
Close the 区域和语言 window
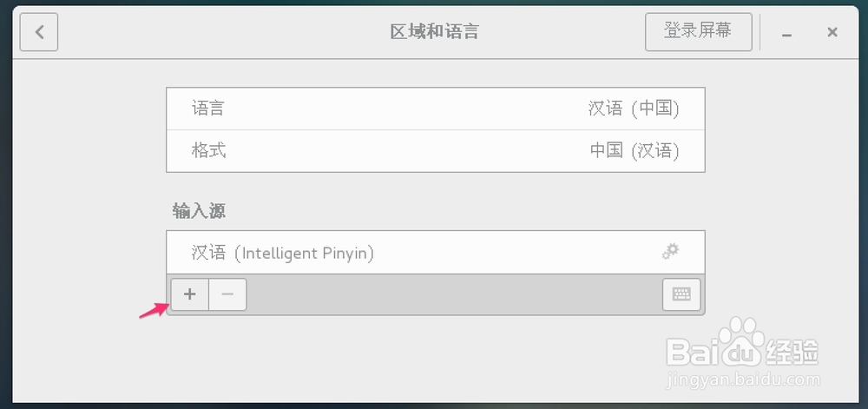click(832, 33)
